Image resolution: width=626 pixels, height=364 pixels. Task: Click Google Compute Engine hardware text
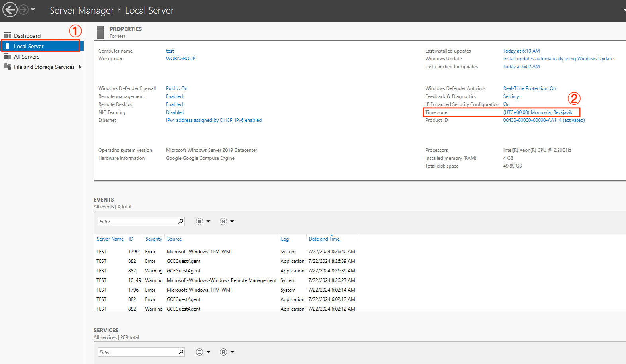pos(200,158)
